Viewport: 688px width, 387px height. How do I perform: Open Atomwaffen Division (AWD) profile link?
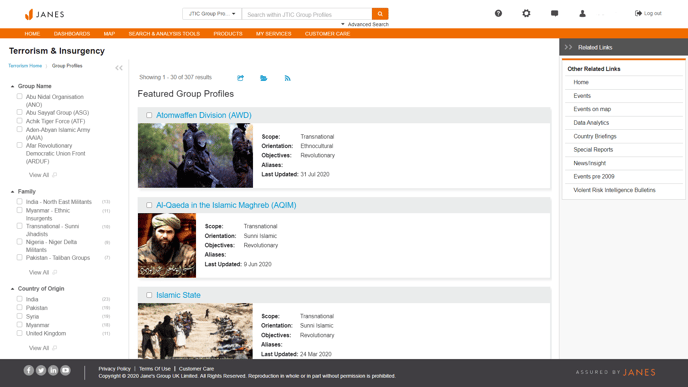coord(204,115)
